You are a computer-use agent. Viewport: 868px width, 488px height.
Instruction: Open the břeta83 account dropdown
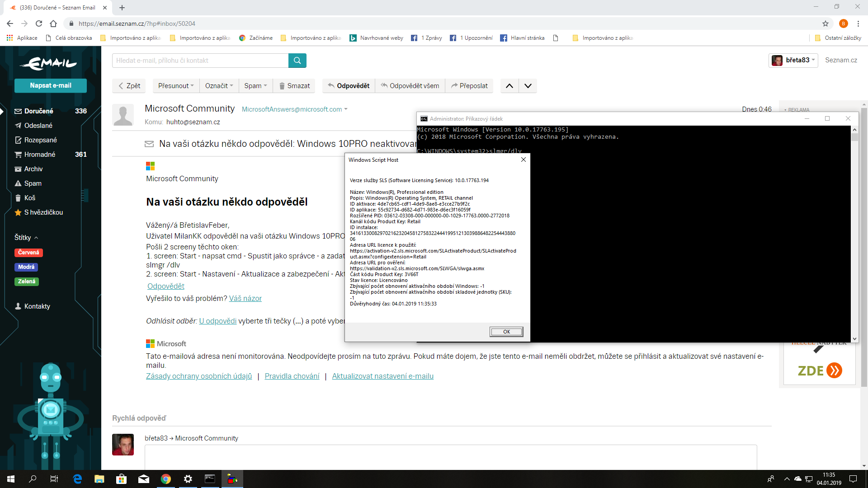(793, 60)
